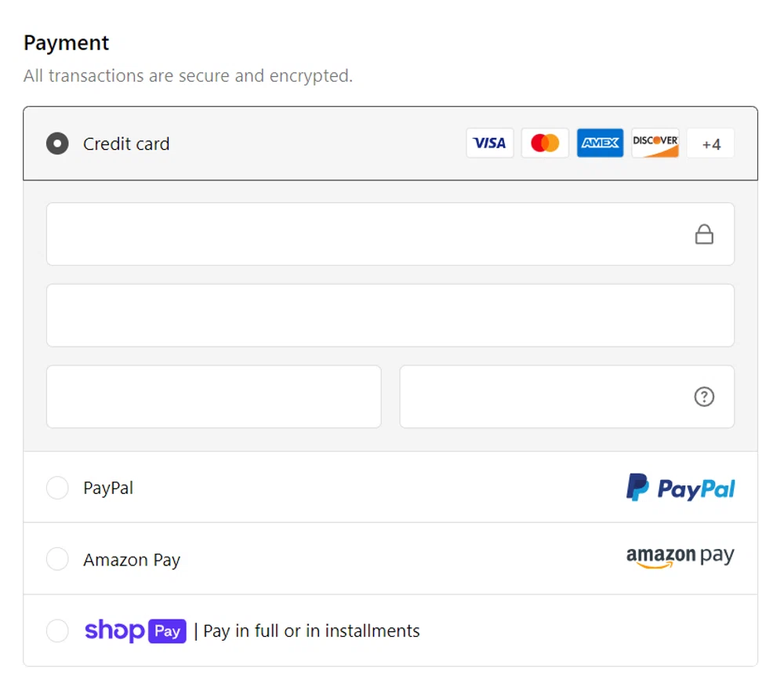Click the Discover card icon
The width and height of the screenshot is (784, 683).
pos(655,143)
